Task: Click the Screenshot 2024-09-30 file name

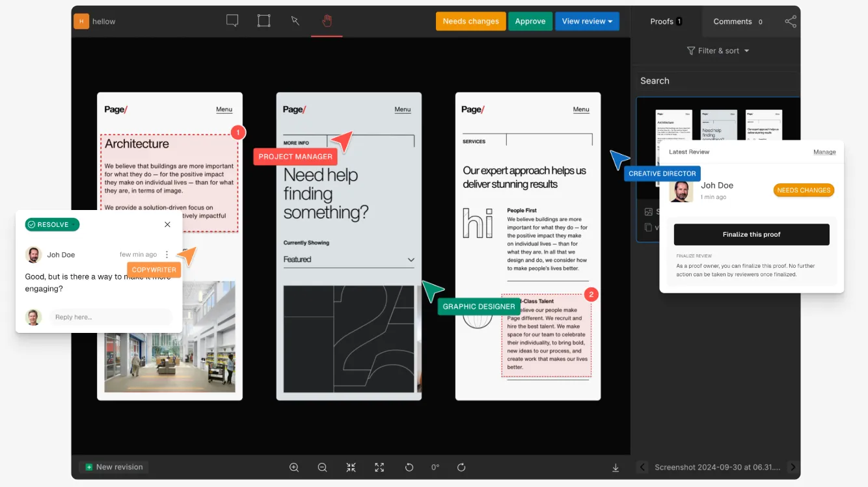Action: pyautogui.click(x=717, y=467)
